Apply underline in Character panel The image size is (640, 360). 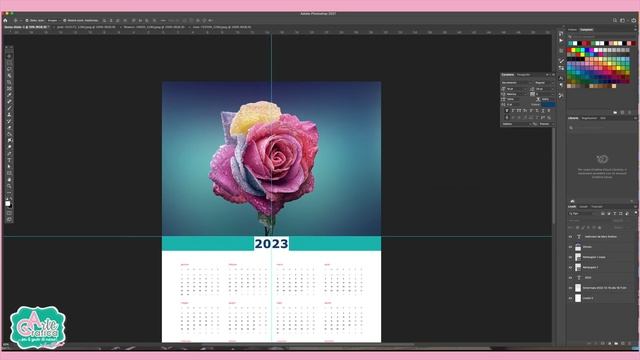(x=543, y=111)
